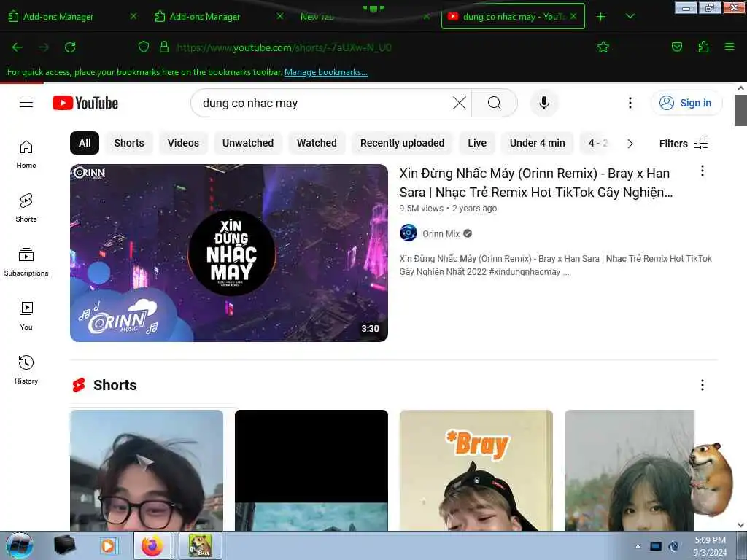Open the Orinn Mix channel name
This screenshot has height=560, width=747.
(x=441, y=234)
